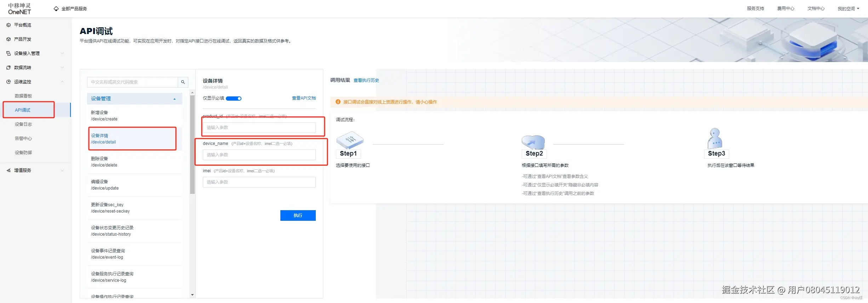Click the 产品开发 sidebar icon
This screenshot has width=868, height=303.
pos(8,39)
